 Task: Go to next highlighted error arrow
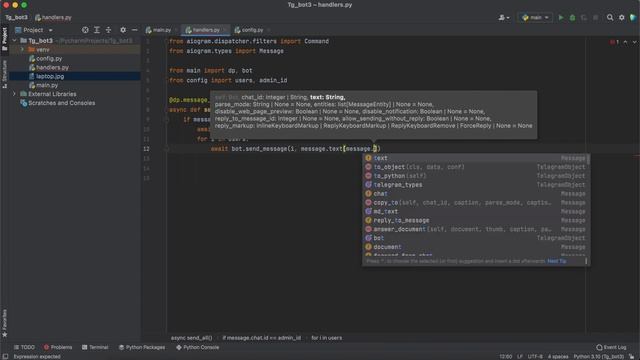click(x=634, y=42)
